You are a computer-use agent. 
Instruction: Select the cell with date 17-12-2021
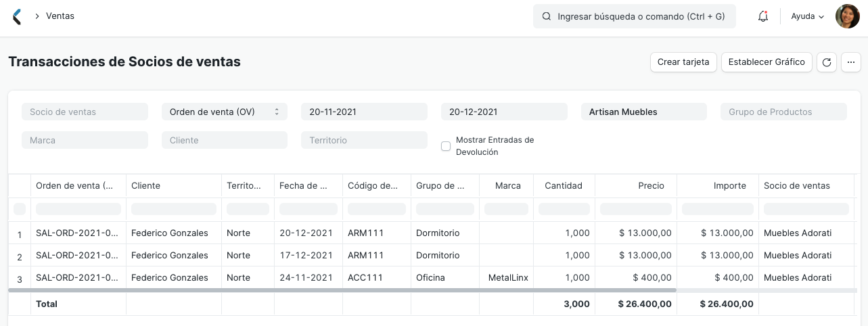coord(309,255)
